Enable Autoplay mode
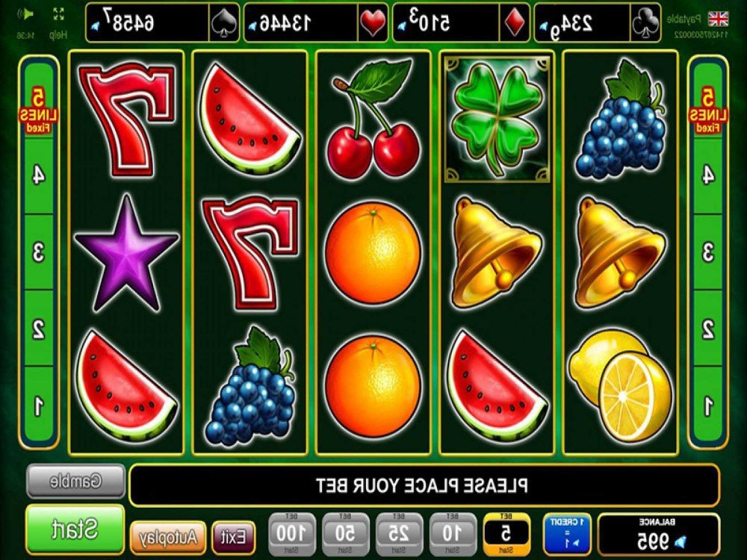This screenshot has width=747, height=560. pyautogui.click(x=168, y=537)
